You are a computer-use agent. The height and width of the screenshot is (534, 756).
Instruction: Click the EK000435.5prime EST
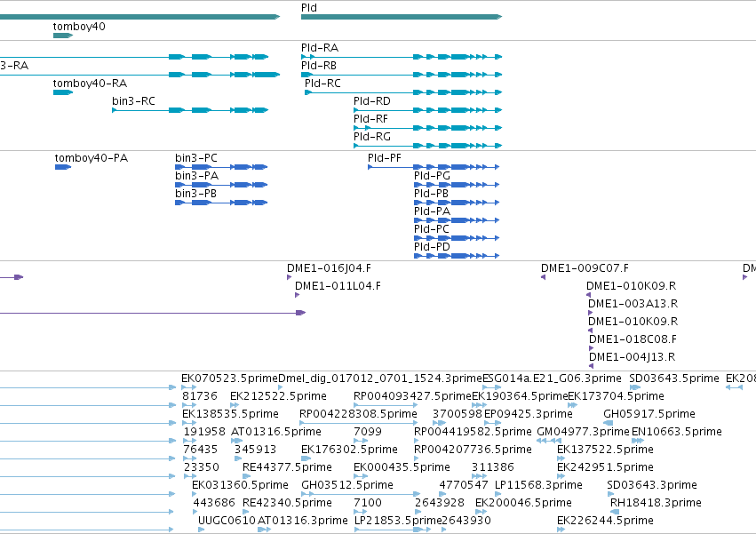(x=361, y=476)
